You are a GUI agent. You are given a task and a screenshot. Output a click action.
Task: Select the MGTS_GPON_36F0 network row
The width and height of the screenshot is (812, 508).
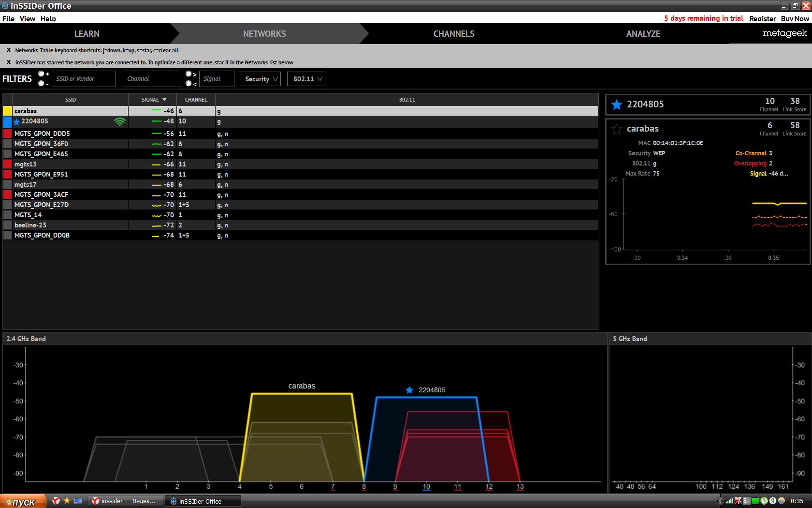[301, 144]
